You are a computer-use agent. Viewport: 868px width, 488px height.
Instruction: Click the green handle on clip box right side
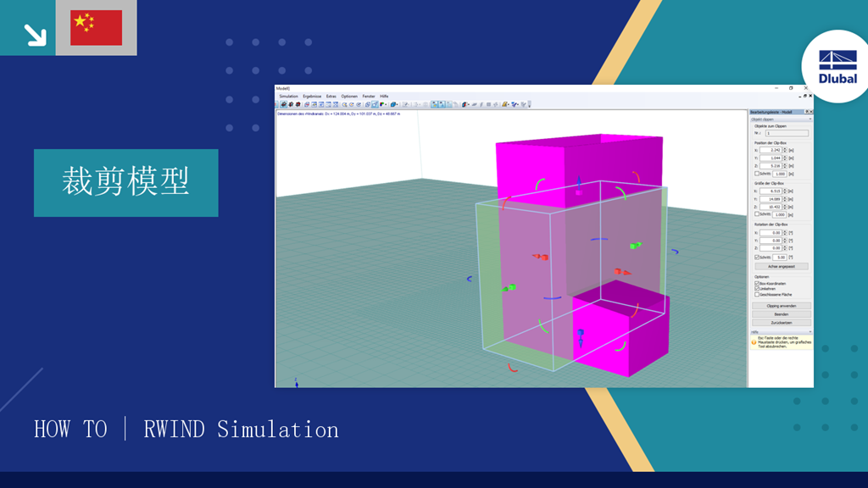[x=636, y=245]
